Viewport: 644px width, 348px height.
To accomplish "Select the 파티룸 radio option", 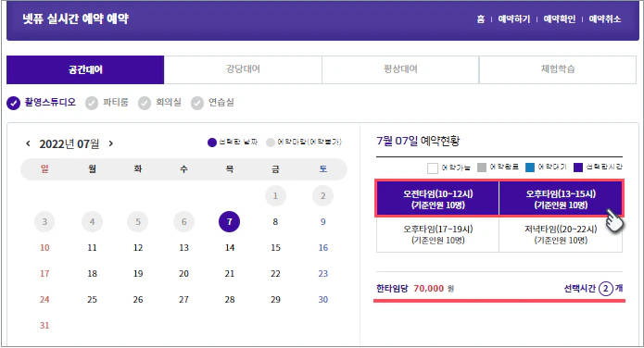I will pos(107,103).
